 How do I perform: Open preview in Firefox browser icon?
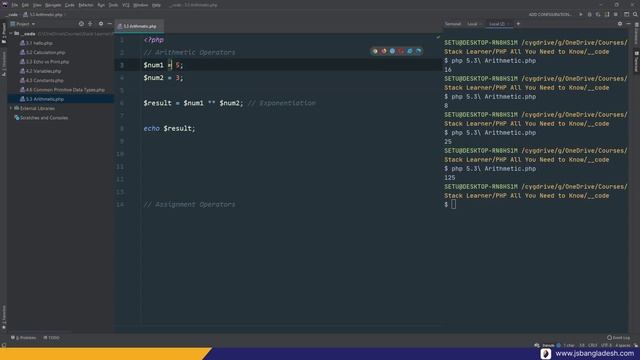(x=384, y=51)
